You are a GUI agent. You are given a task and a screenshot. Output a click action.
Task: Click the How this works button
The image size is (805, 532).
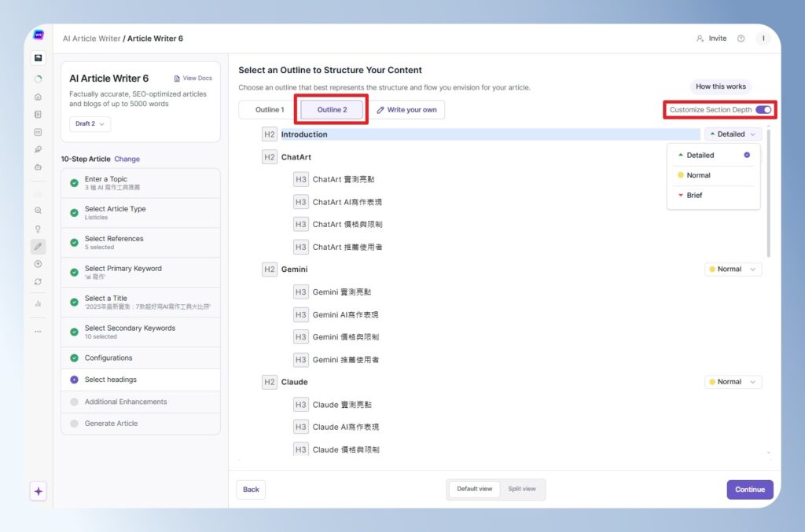720,86
